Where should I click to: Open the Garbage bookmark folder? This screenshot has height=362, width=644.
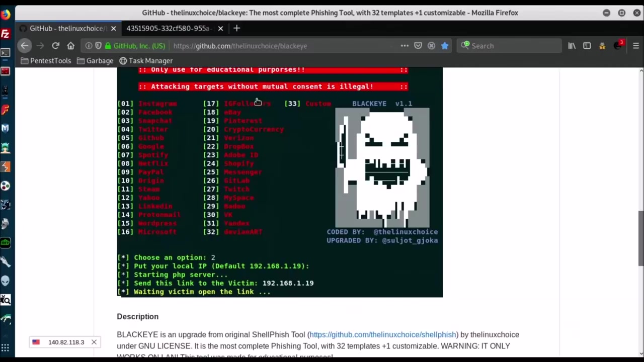coord(95,60)
